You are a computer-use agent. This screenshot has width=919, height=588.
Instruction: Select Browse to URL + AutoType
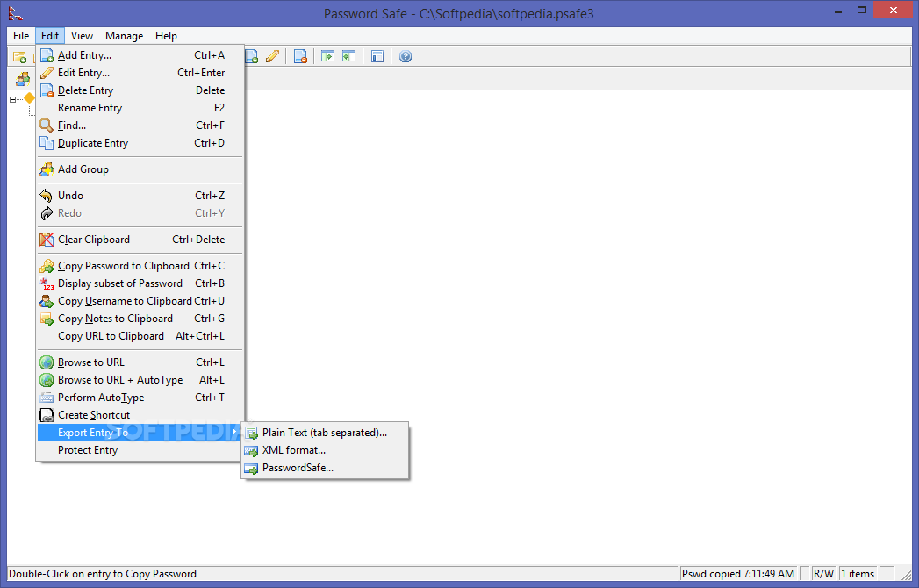click(140, 380)
